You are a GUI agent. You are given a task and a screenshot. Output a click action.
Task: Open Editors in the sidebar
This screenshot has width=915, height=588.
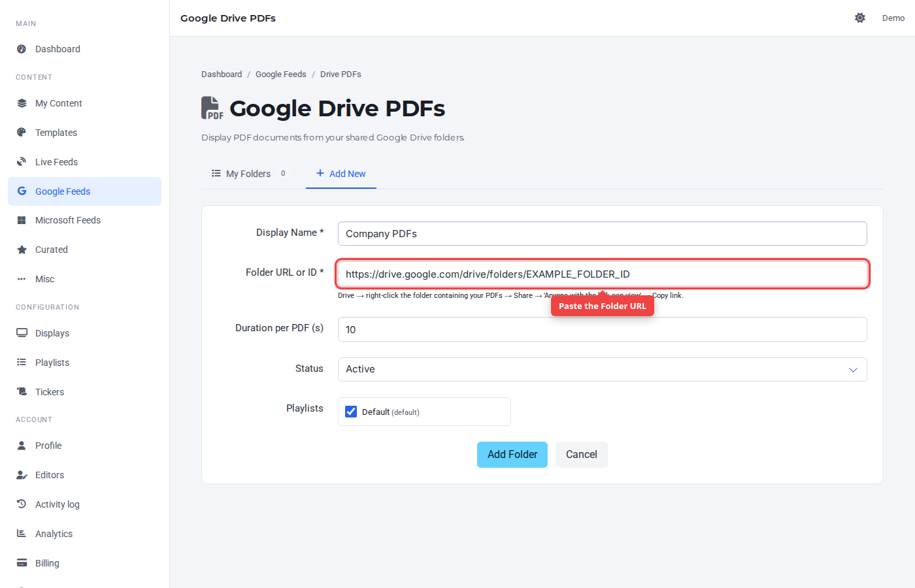(84, 475)
